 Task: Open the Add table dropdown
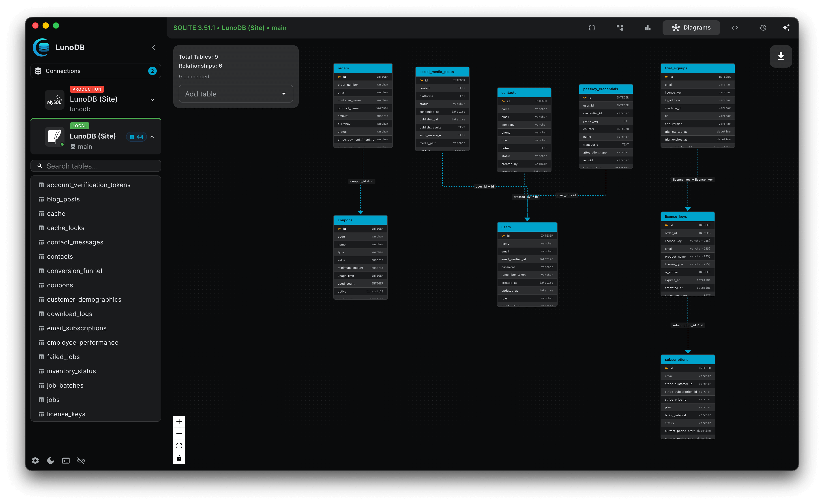pyautogui.click(x=235, y=94)
